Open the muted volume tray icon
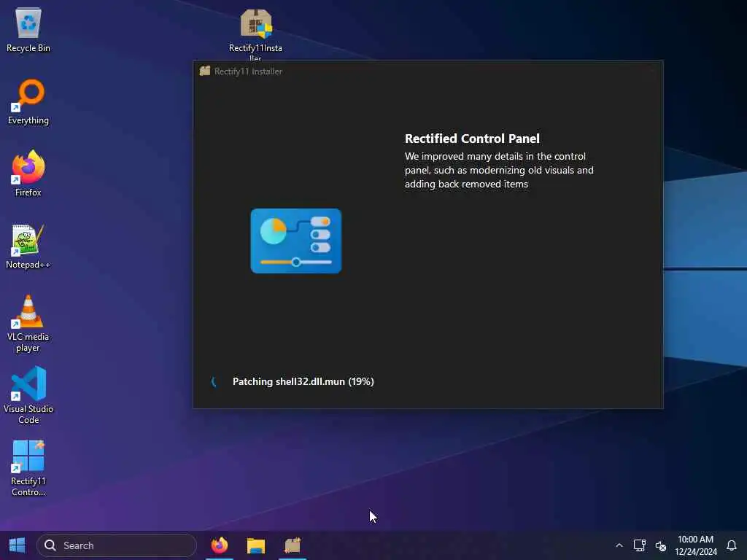This screenshot has width=747, height=560. tap(660, 545)
